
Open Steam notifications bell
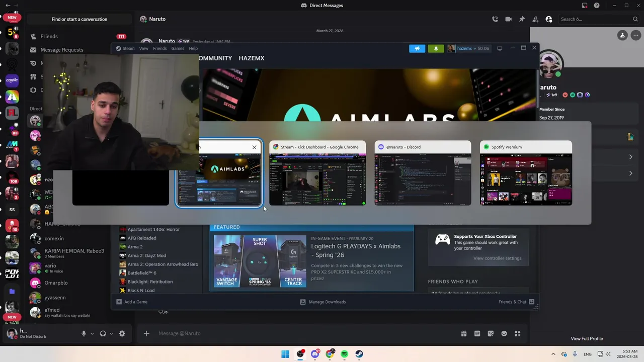point(436,48)
